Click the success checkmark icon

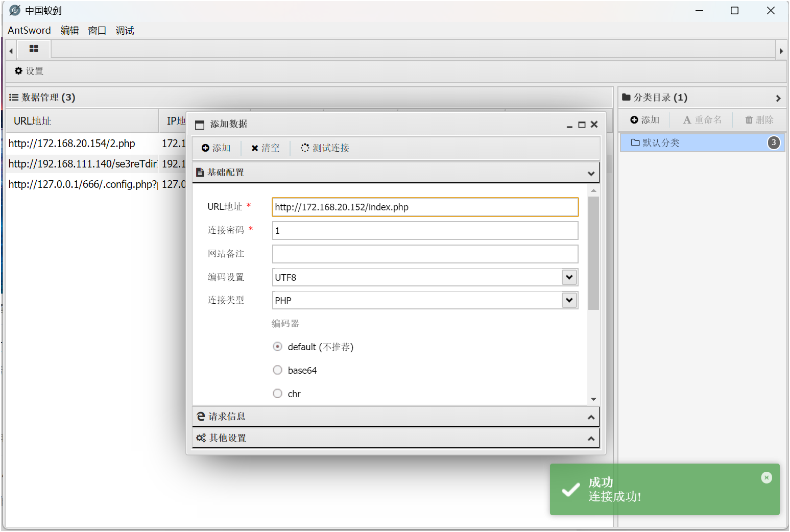coord(570,490)
